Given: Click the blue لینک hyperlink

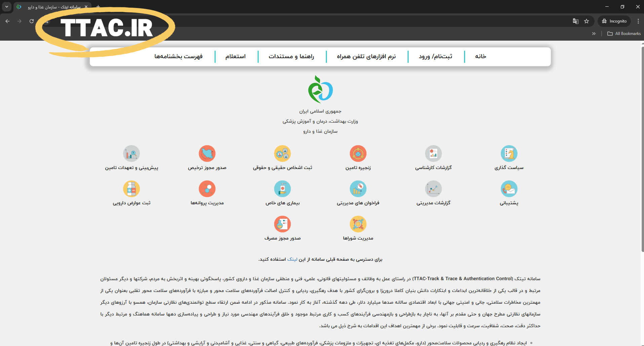Looking at the screenshot, I should coord(292,259).
